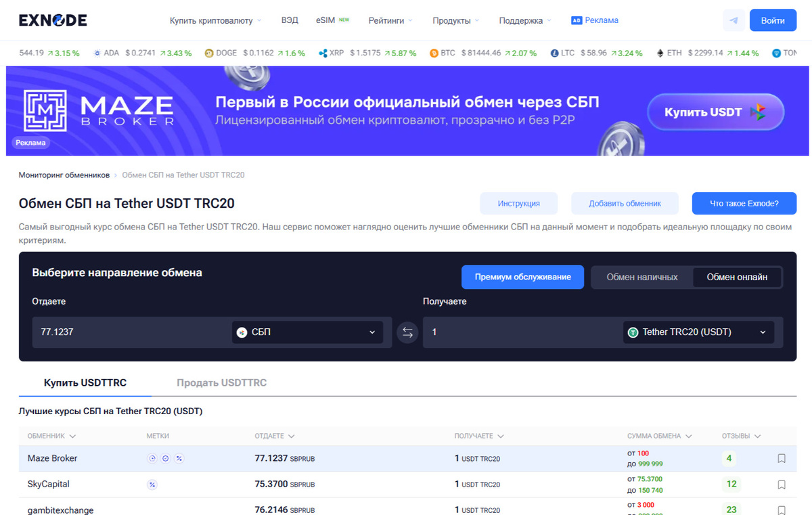
Task: Open the Tether TRC20 receive-currency dropdown
Action: click(698, 332)
